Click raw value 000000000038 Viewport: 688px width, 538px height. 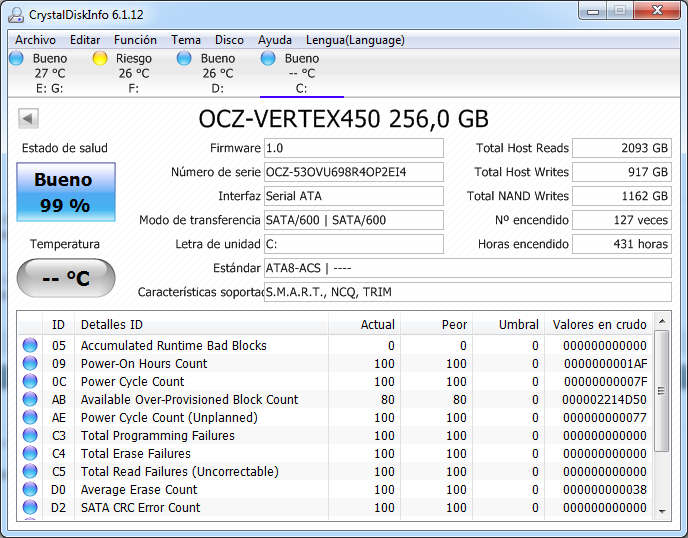click(x=605, y=489)
